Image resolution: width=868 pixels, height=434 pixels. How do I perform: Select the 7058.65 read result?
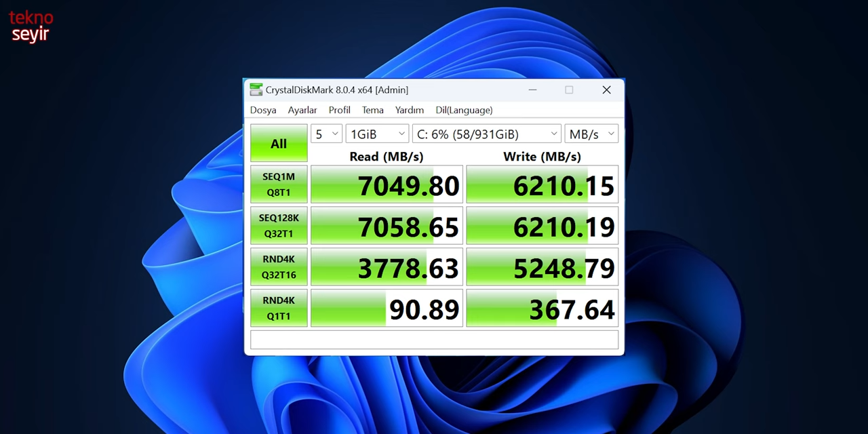click(x=387, y=226)
